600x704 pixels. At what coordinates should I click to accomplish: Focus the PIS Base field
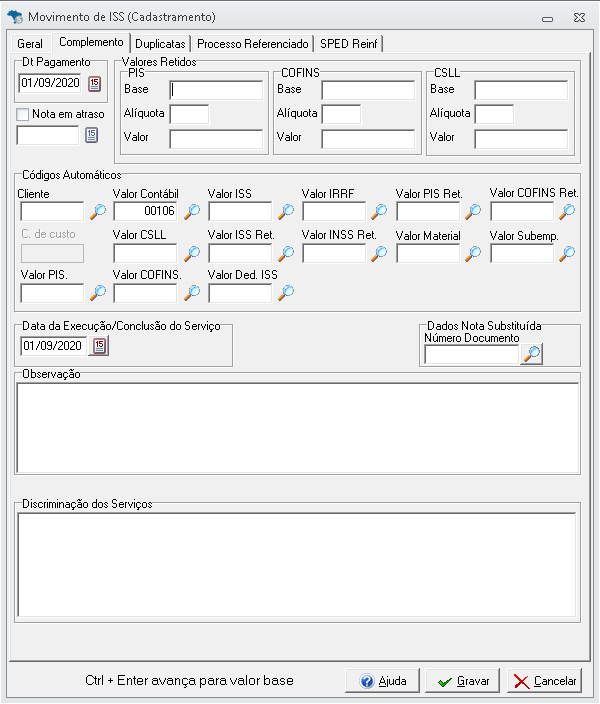[x=216, y=90]
